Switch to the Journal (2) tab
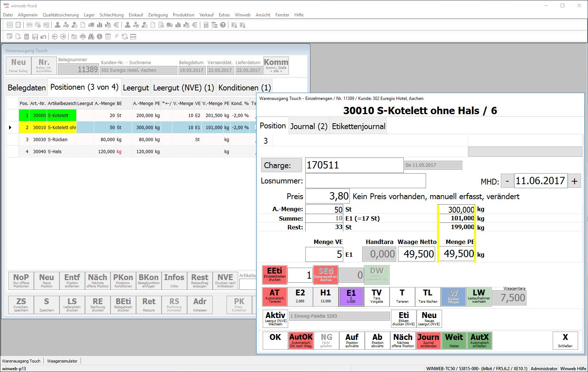Viewport: 588px width, 372px height. (309, 127)
